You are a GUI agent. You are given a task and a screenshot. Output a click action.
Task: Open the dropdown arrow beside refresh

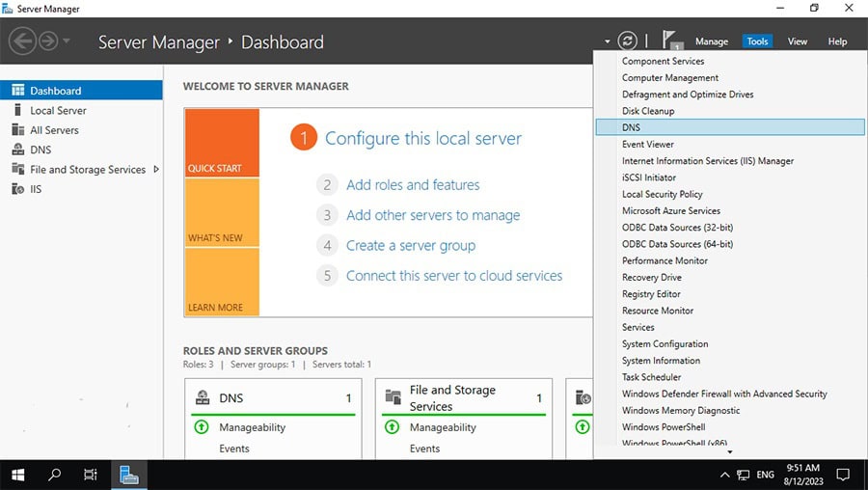608,41
